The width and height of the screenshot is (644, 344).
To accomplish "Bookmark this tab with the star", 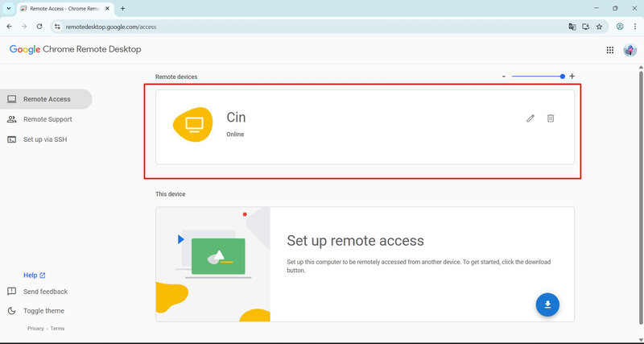I will tap(599, 27).
